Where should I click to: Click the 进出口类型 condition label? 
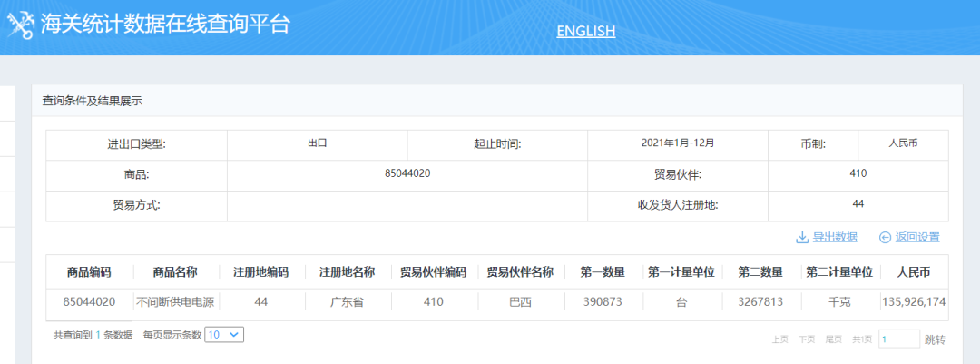coord(135,144)
